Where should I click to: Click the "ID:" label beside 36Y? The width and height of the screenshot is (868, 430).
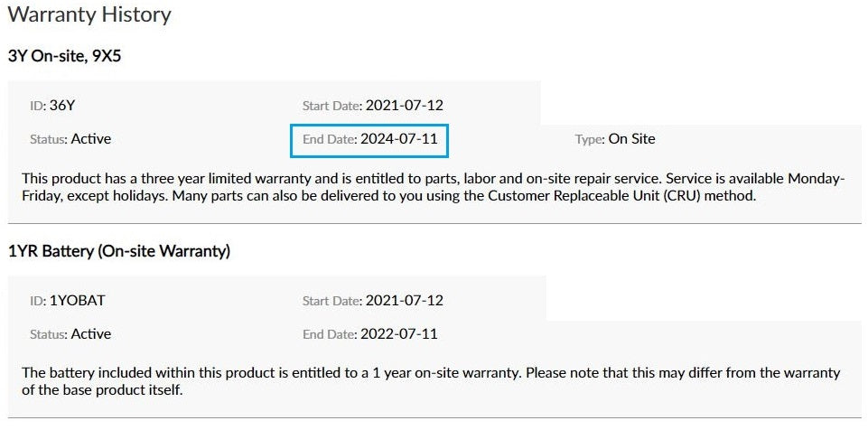[x=37, y=105]
